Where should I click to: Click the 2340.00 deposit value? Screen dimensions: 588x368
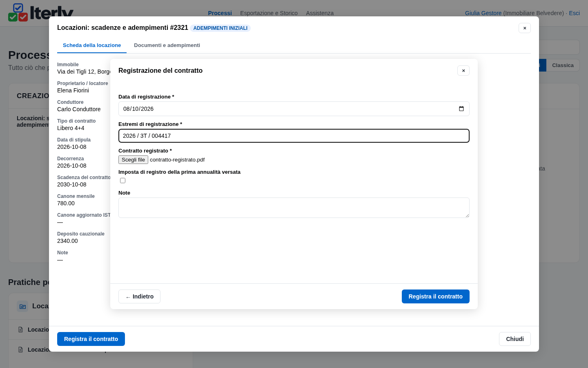click(67, 241)
